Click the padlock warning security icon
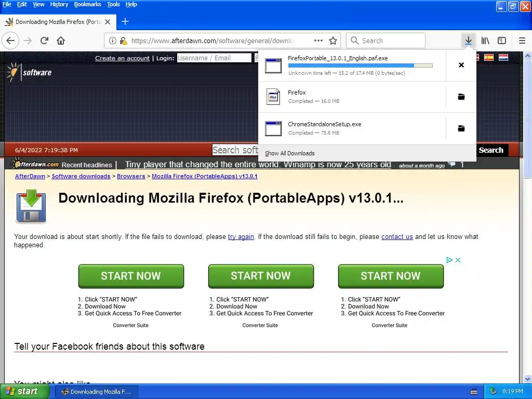 (x=124, y=41)
